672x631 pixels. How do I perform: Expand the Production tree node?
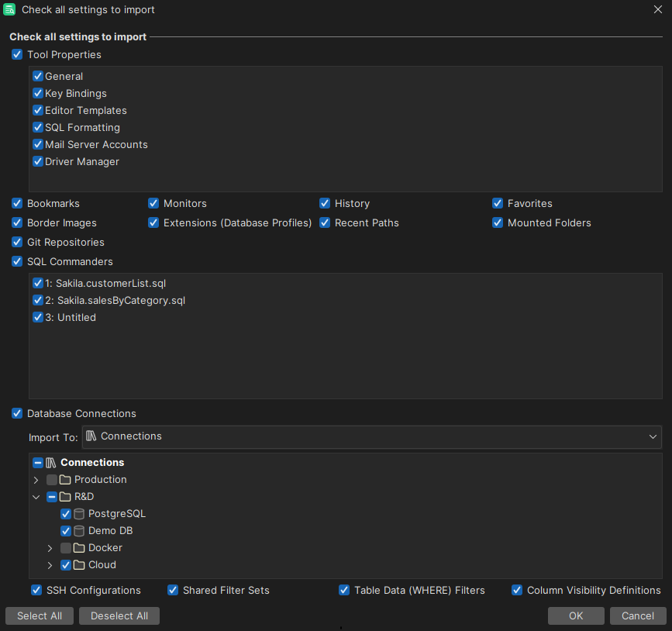coord(36,479)
